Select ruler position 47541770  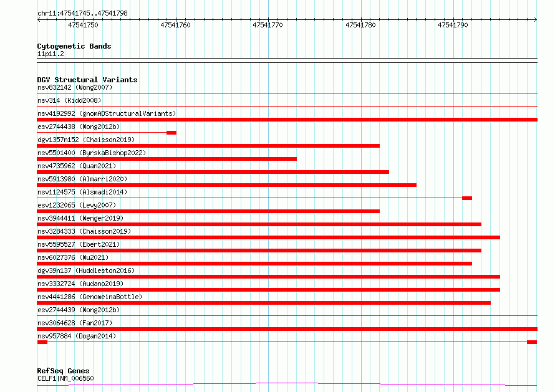pyautogui.click(x=268, y=25)
